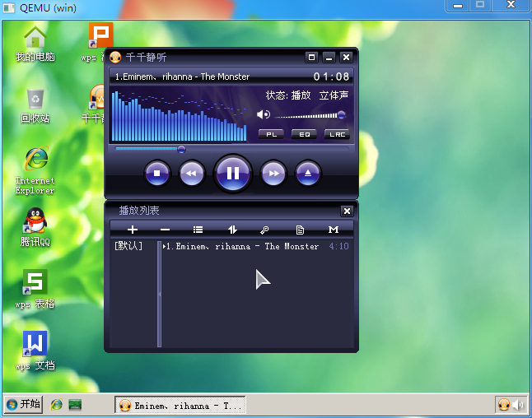Add files with the plus icon
Screen dimensions: 532x418
pos(133,230)
